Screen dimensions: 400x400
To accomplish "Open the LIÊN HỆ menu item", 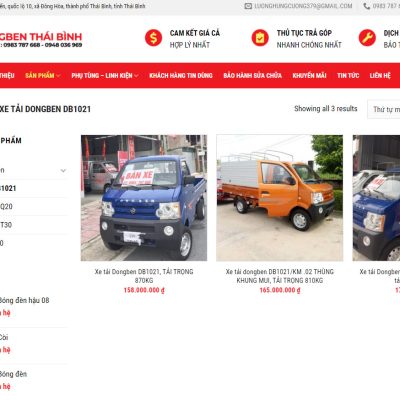I will pos(380,76).
